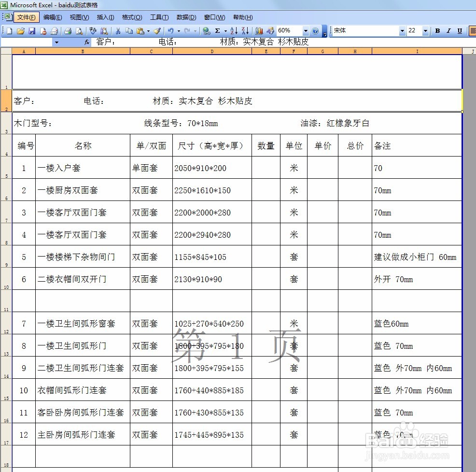Copy selection with the copy icon
Image resolution: width=476 pixels, height=472 pixels.
point(129,30)
